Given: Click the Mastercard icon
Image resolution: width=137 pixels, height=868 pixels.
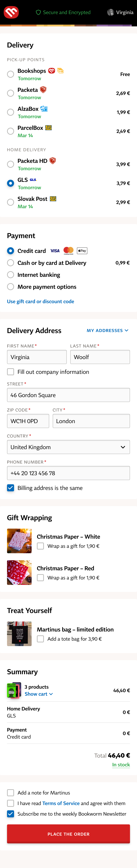Looking at the screenshot, I should point(68,251).
